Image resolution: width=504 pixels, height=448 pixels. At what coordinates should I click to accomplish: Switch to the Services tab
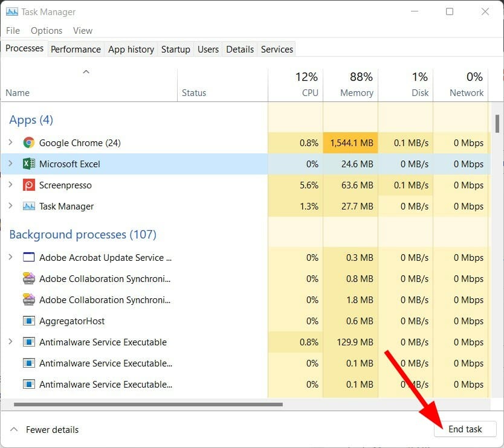click(x=277, y=49)
